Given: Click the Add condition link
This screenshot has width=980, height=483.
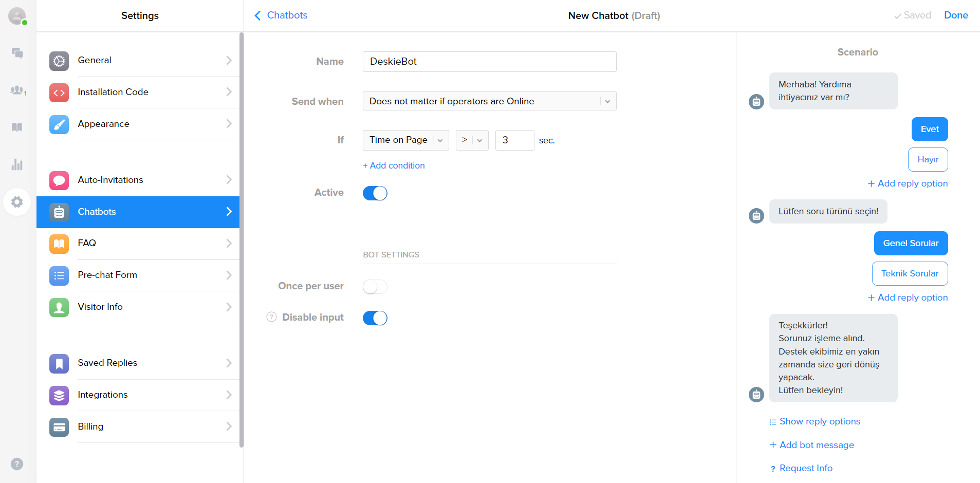Looking at the screenshot, I should [394, 165].
